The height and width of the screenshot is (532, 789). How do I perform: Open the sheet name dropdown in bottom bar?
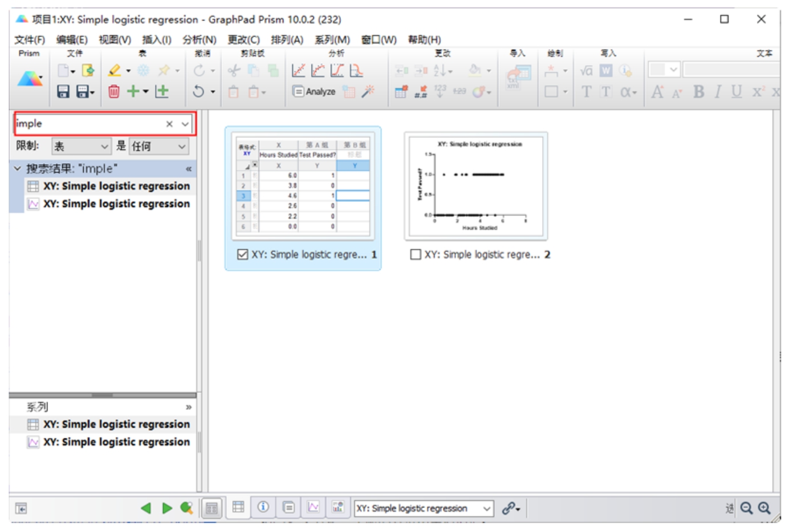(x=486, y=508)
